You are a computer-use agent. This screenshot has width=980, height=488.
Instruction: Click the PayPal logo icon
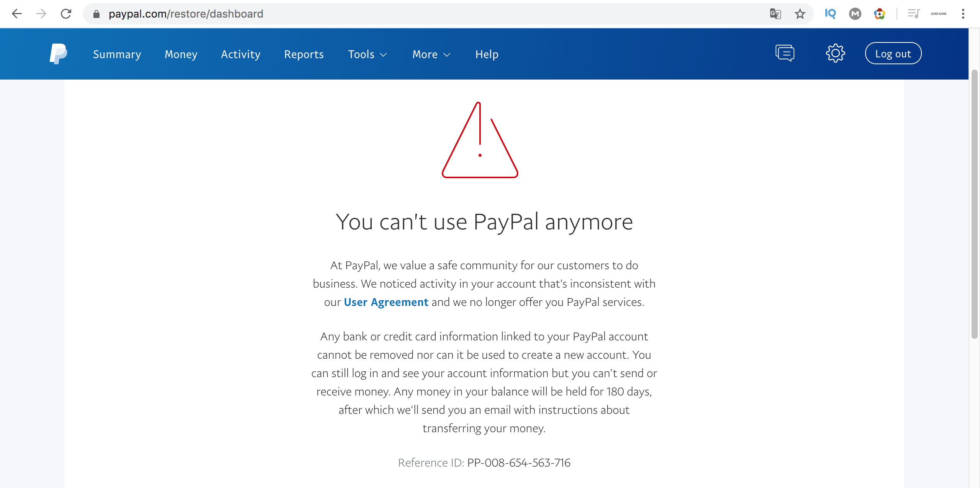(x=58, y=54)
